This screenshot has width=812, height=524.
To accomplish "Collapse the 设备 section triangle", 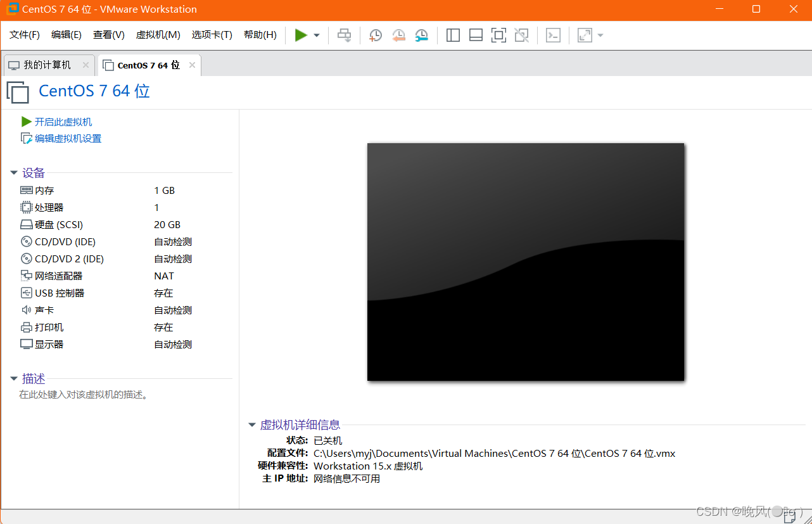I will point(14,173).
